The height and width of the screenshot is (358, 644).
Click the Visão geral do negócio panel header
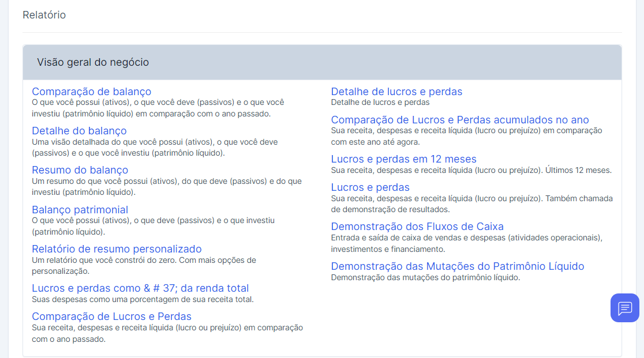(x=322, y=62)
